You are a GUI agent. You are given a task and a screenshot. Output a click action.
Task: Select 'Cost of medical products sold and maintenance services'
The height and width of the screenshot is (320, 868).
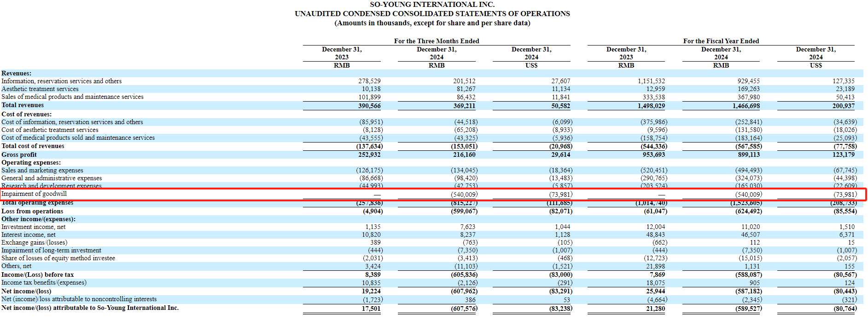point(78,138)
